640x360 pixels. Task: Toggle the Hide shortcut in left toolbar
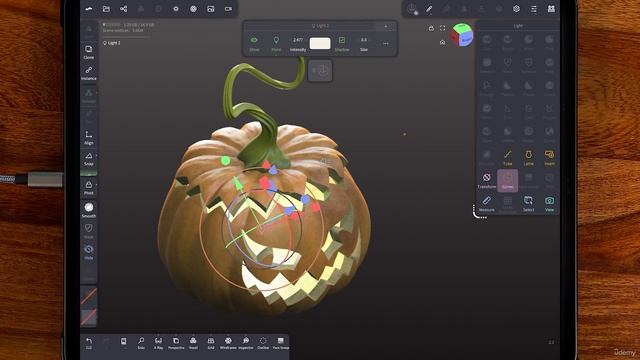(x=89, y=252)
